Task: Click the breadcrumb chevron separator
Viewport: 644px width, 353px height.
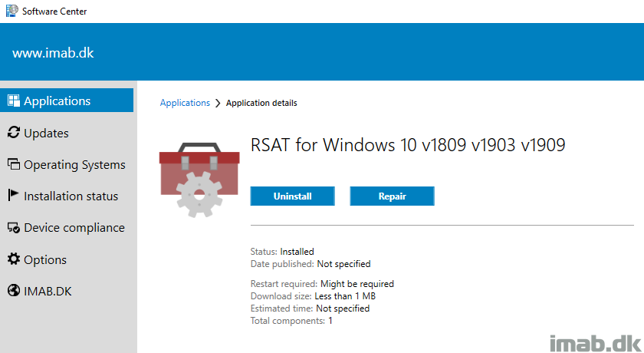Action: pyautogui.click(x=218, y=103)
